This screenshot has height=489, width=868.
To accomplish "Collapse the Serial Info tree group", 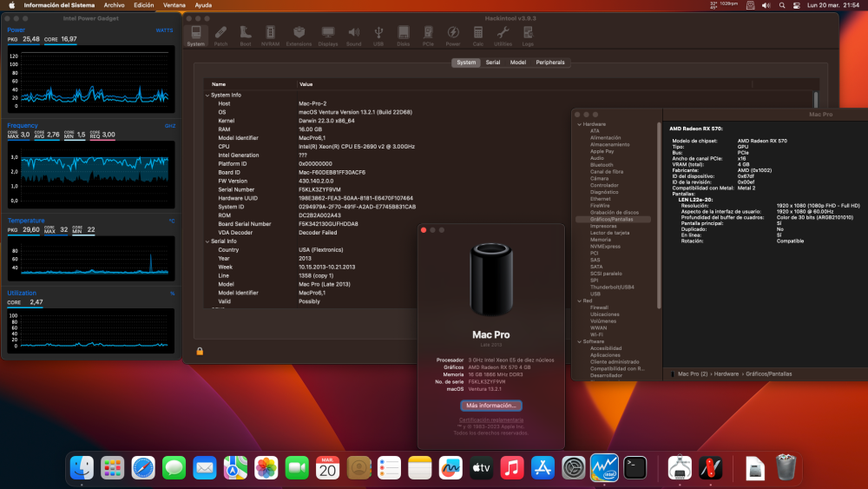I will [207, 241].
